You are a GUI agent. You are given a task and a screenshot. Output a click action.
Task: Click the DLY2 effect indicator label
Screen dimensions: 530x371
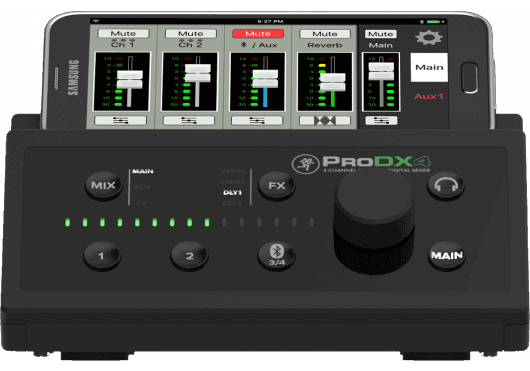233,203
